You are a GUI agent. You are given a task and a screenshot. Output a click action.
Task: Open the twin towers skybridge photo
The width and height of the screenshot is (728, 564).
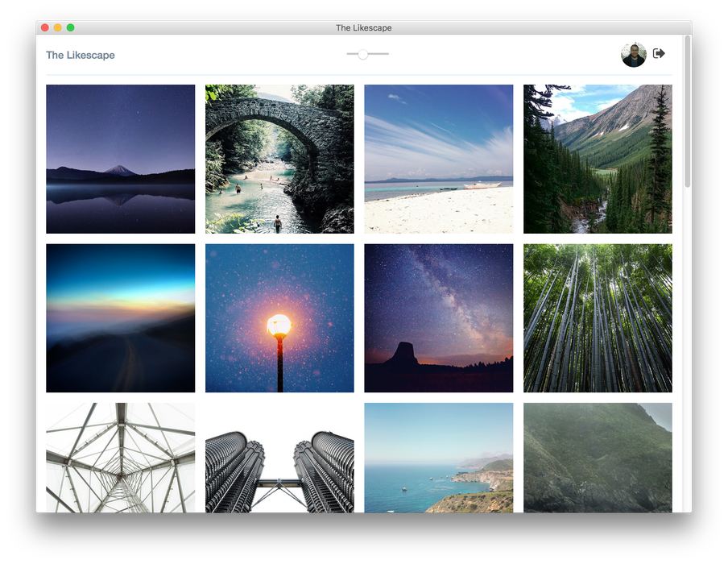pos(279,457)
